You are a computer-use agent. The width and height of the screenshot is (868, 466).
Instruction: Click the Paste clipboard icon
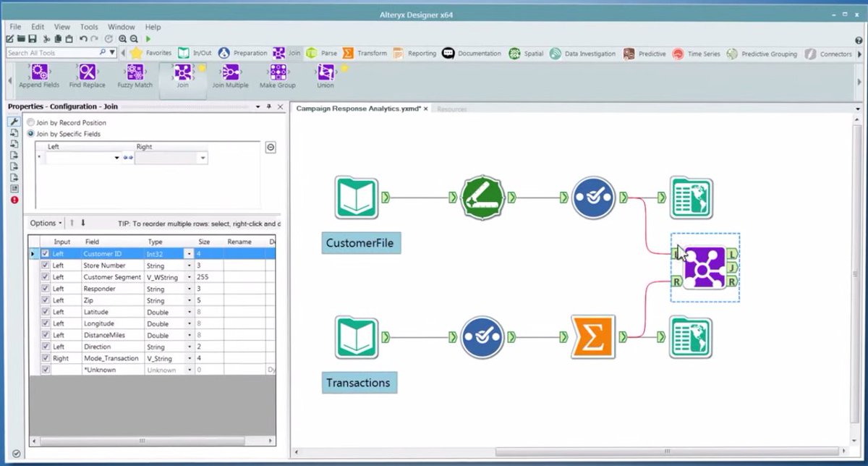tap(69, 39)
